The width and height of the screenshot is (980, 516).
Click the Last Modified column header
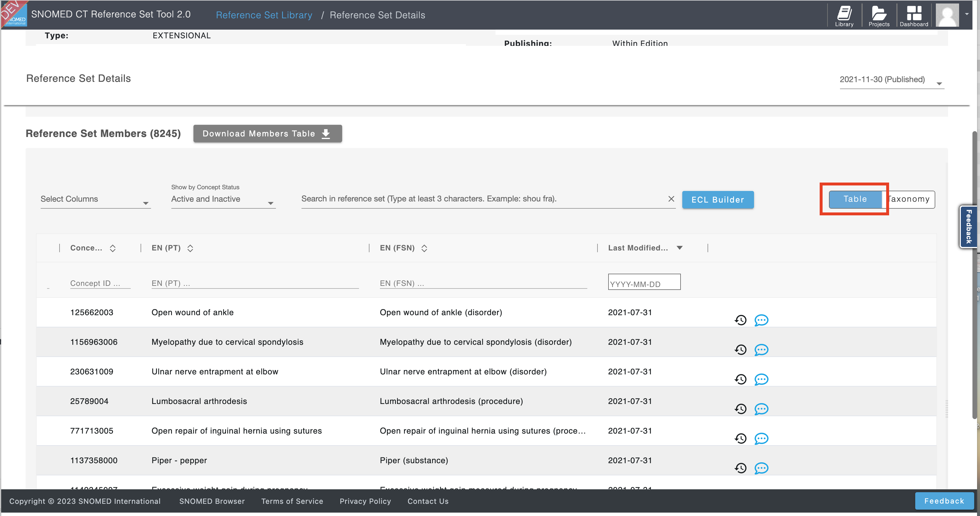point(638,248)
